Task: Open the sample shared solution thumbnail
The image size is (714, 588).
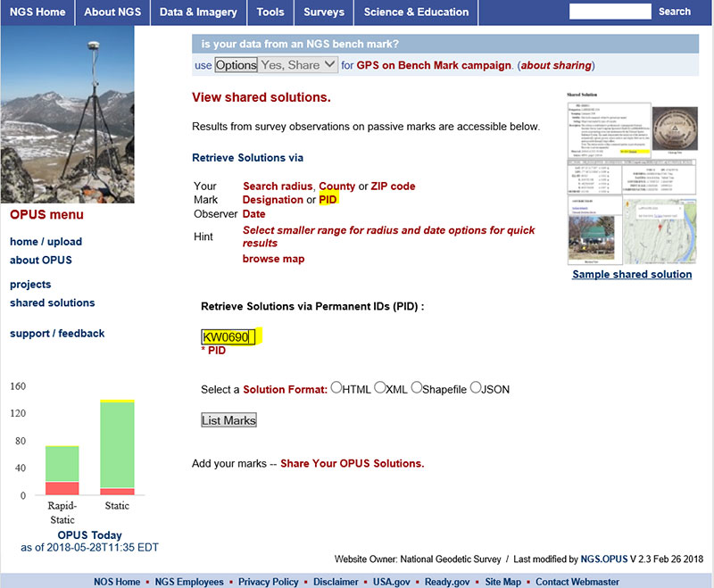Action: [x=631, y=177]
